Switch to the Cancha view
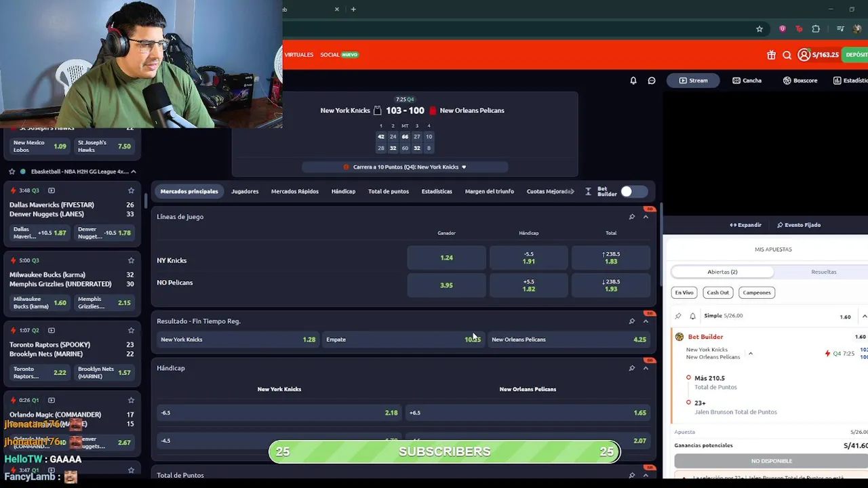868x488 pixels. [747, 81]
